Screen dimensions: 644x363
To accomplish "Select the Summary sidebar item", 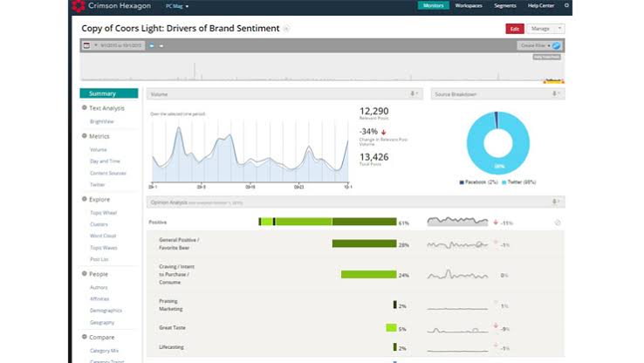I will [109, 93].
